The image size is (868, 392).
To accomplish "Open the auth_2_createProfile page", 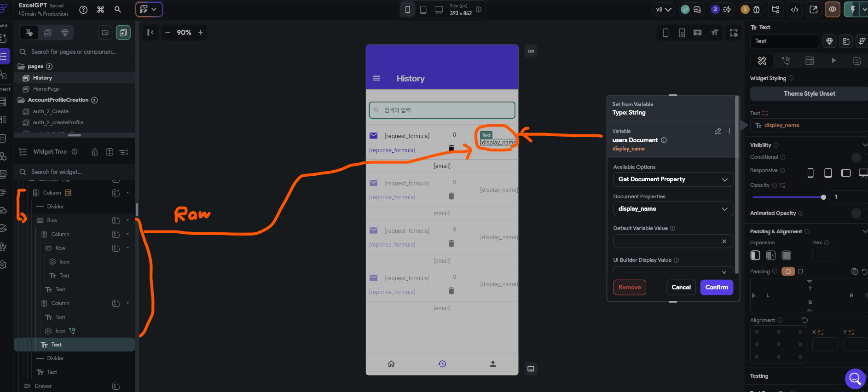I will coord(58,122).
